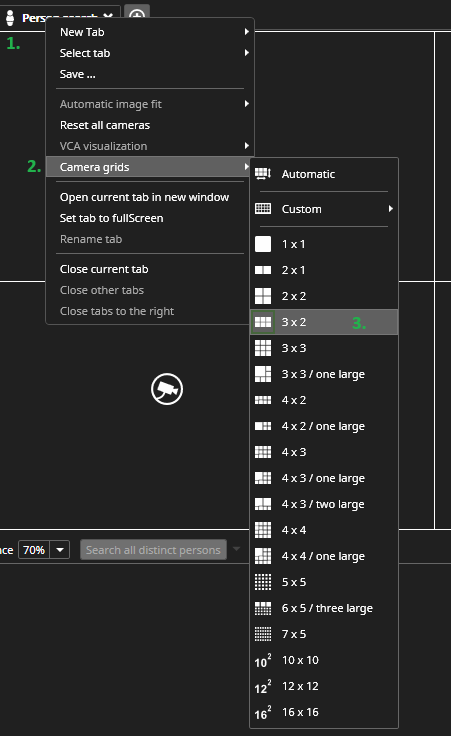This screenshot has height=736, width=451.
Task: Click the 7 x 5 text label
Action: pos(294,634)
